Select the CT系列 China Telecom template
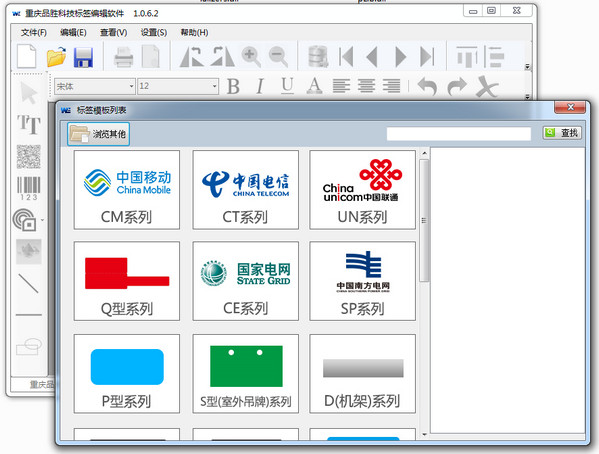Screen dimensions: 599x454 click(x=246, y=190)
